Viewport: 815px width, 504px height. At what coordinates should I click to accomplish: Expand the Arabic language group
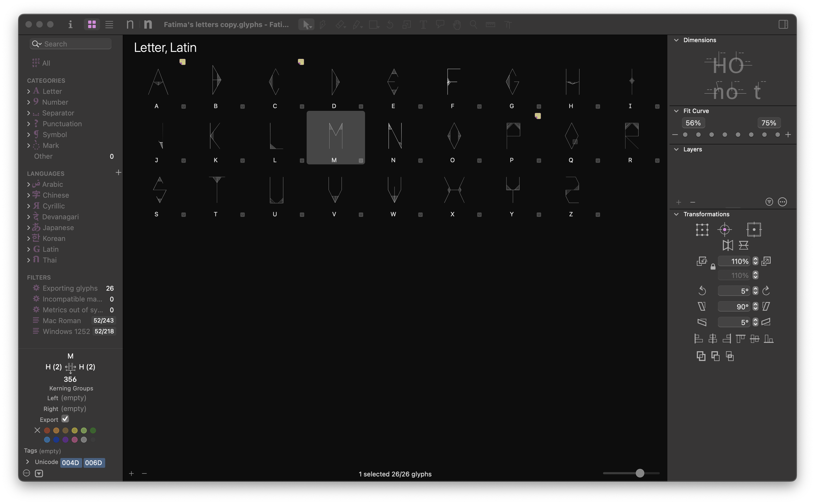29,184
